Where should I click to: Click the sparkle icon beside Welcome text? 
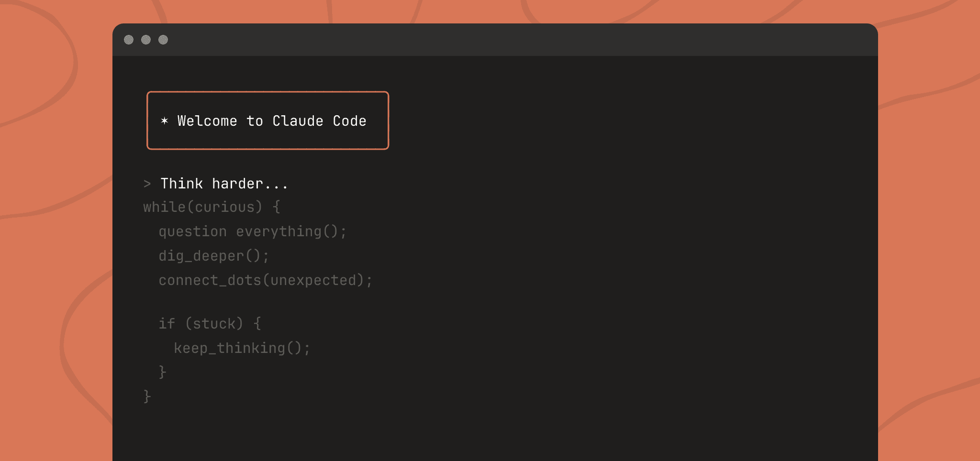(x=165, y=121)
